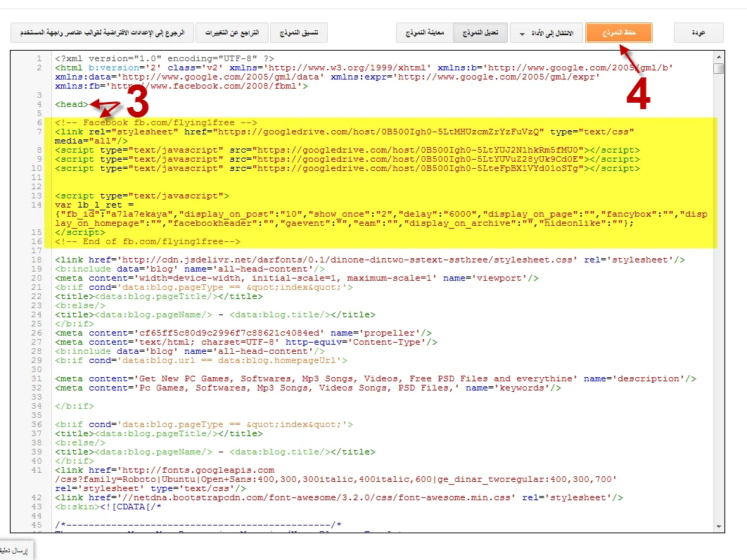The width and height of the screenshot is (747, 560).
Task: Click the scrollbar up arrow
Action: coord(717,56)
